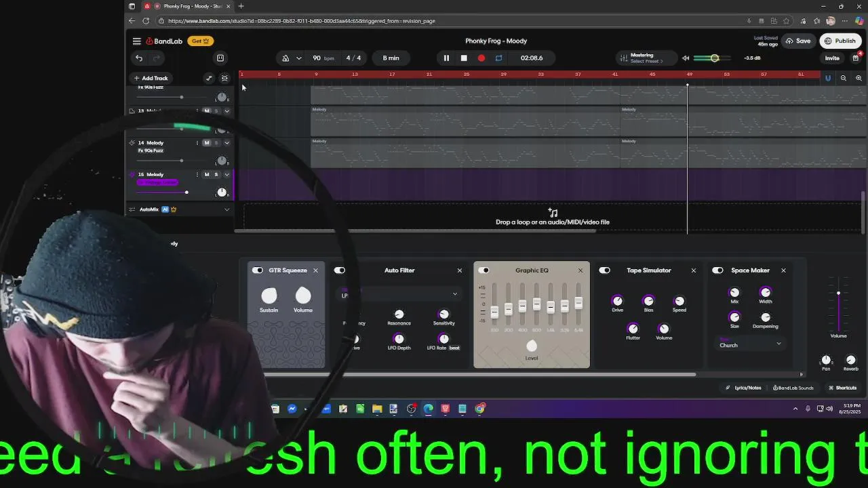Open a new browser tab
This screenshot has width=868, height=488.
point(241,6)
